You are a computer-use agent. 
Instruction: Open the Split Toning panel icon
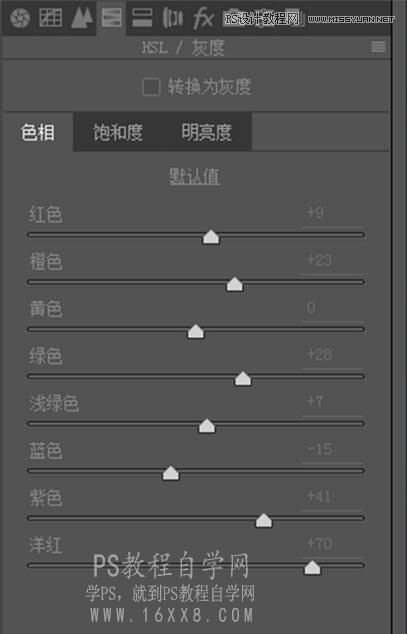[142, 18]
